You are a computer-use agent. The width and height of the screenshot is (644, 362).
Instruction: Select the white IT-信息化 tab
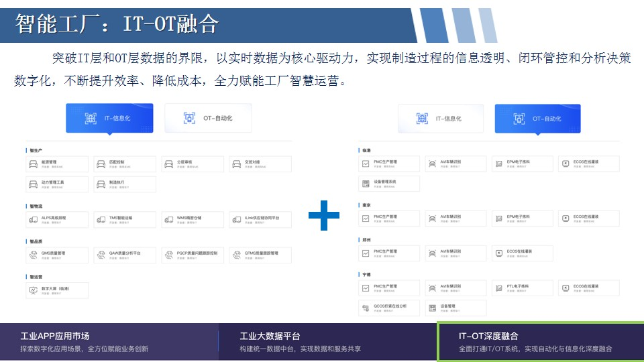coord(441,119)
